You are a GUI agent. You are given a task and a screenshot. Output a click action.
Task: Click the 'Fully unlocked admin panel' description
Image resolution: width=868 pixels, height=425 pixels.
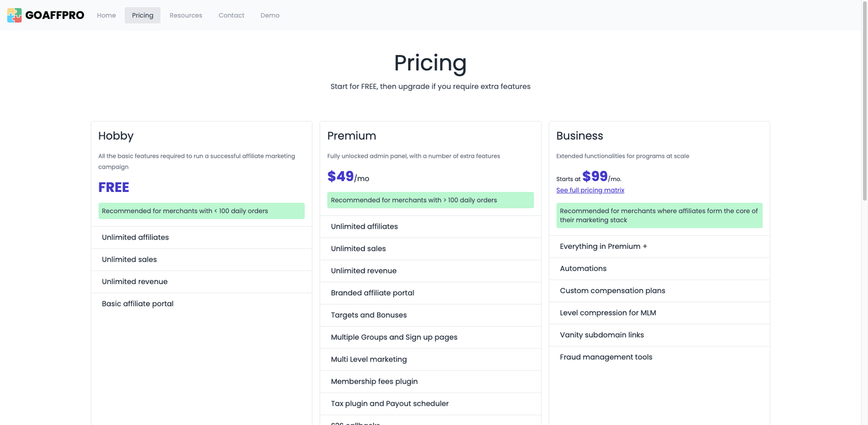click(413, 156)
